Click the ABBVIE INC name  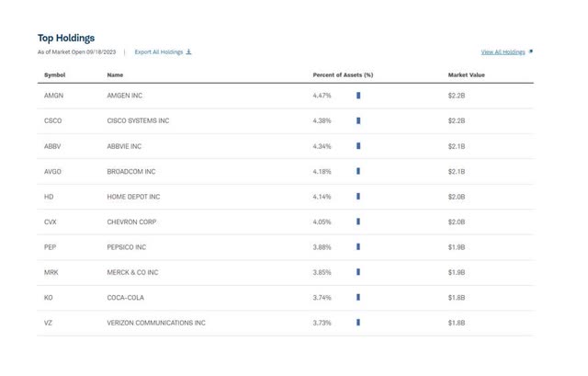click(124, 146)
